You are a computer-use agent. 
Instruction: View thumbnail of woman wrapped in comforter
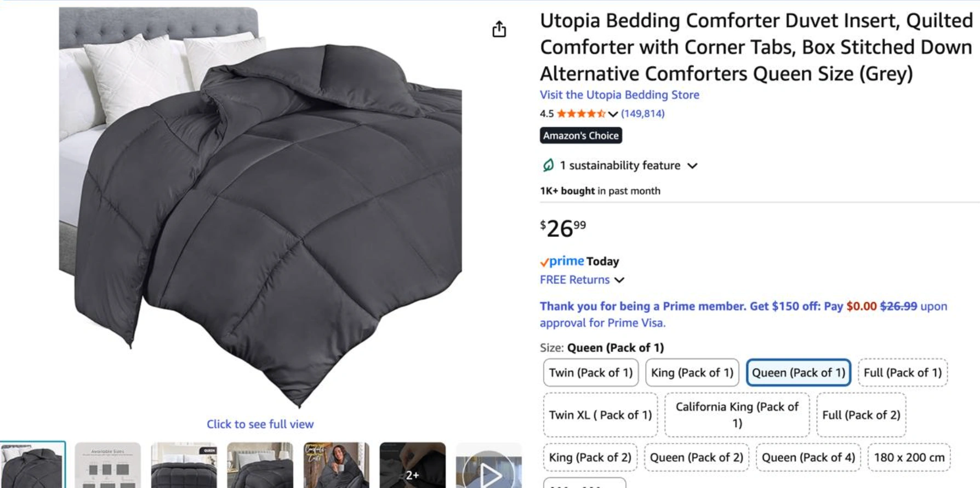coord(337,465)
